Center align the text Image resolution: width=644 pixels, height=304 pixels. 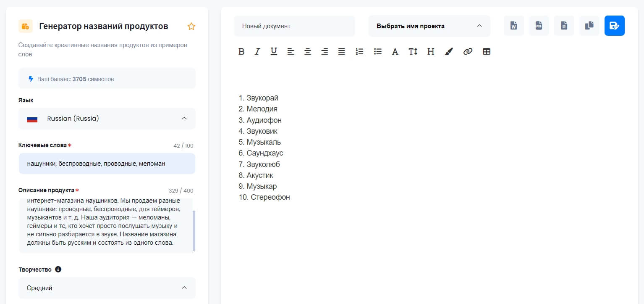[x=308, y=51]
